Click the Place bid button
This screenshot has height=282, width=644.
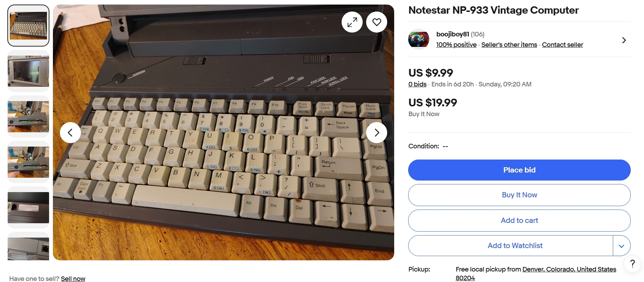[519, 170]
